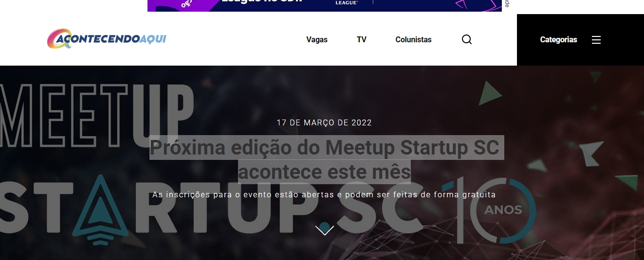Click headline line 'acontece este mês'
This screenshot has height=260, width=644.
click(325, 172)
